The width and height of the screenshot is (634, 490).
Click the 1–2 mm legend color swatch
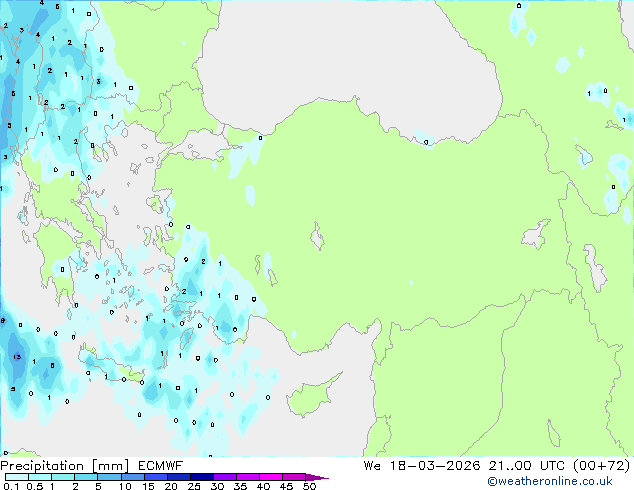coord(63,477)
